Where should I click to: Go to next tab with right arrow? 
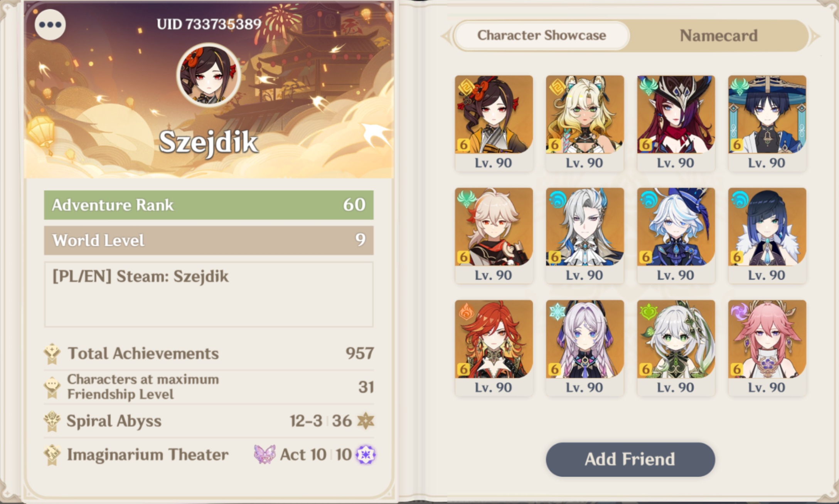(x=815, y=36)
